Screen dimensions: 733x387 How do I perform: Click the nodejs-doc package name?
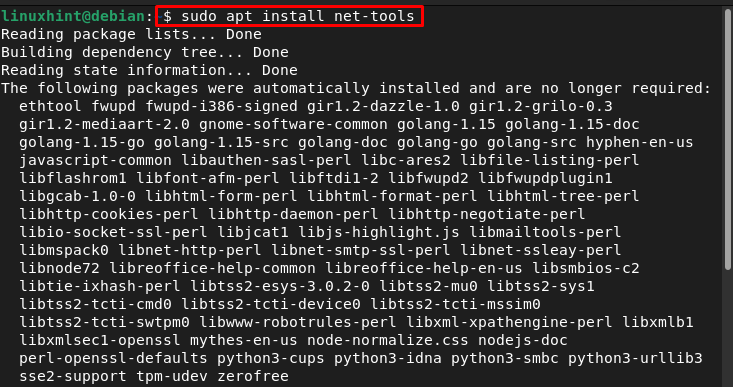click(523, 340)
